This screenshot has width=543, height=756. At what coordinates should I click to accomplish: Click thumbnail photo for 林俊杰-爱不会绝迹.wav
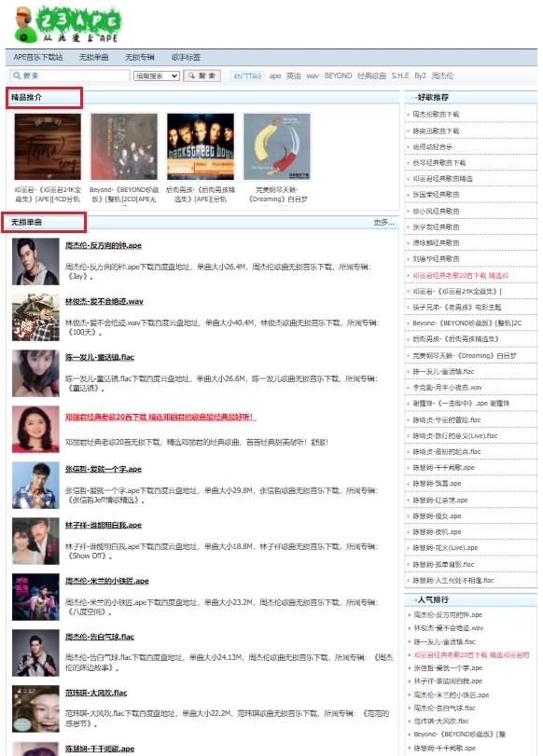pyautogui.click(x=35, y=318)
